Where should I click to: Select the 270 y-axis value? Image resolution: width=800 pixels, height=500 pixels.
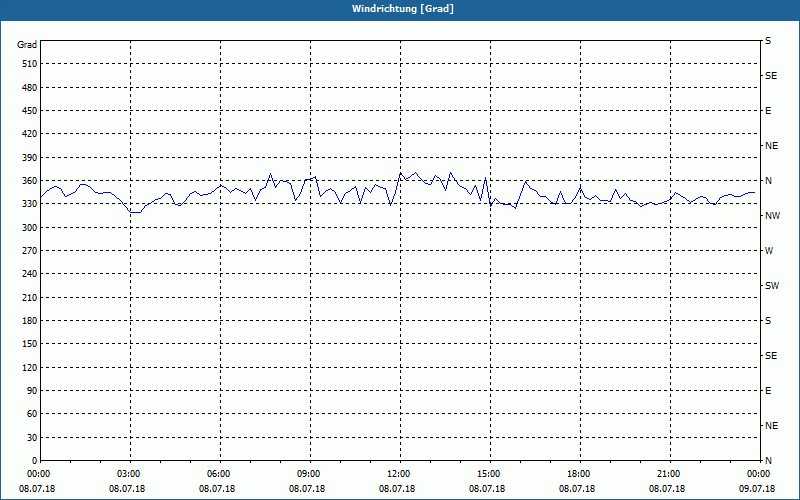(x=30, y=251)
